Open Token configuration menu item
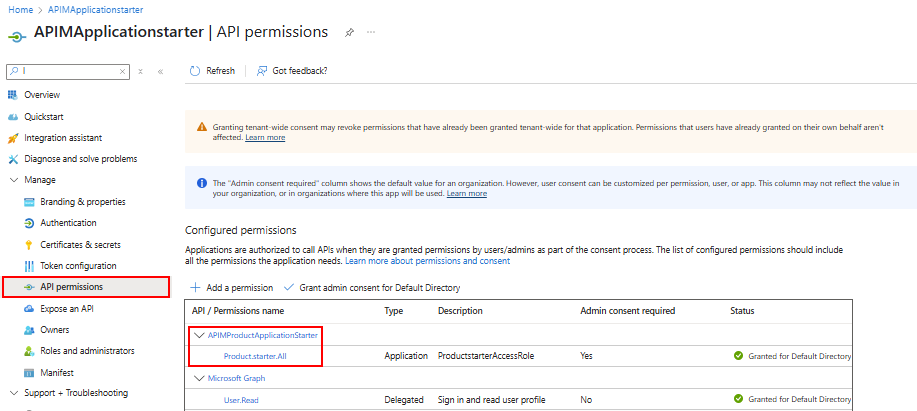 78,266
